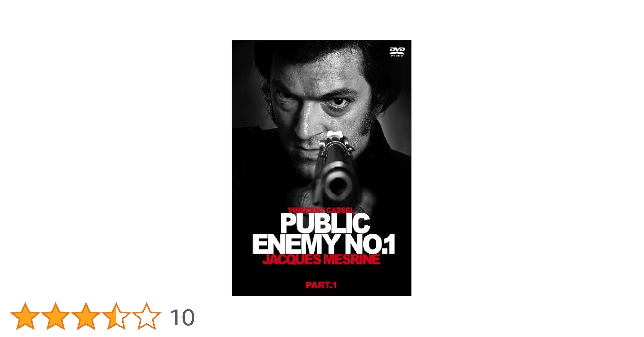
Task: Click the VINSCENT CASSEL actor name
Action: pyautogui.click(x=321, y=210)
